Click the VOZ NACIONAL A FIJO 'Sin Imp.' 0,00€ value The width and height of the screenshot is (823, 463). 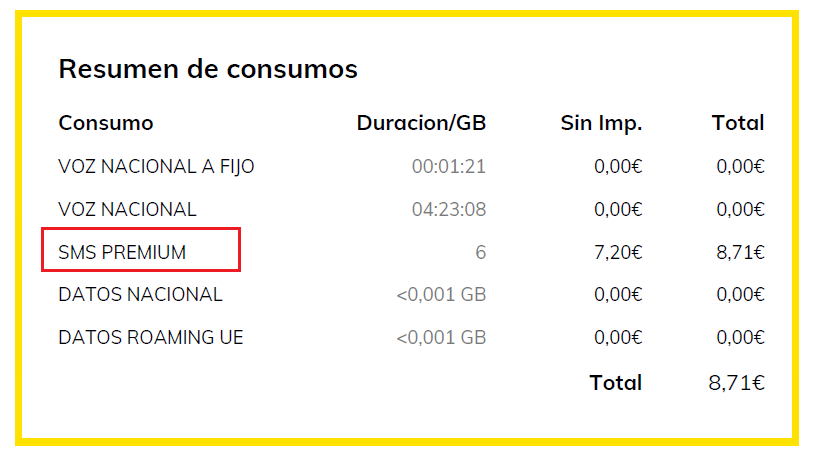click(618, 167)
